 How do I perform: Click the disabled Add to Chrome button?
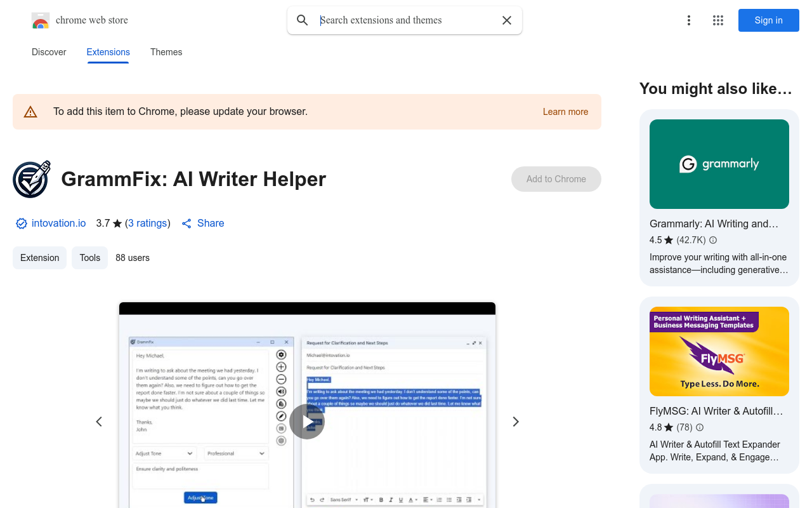click(x=556, y=179)
